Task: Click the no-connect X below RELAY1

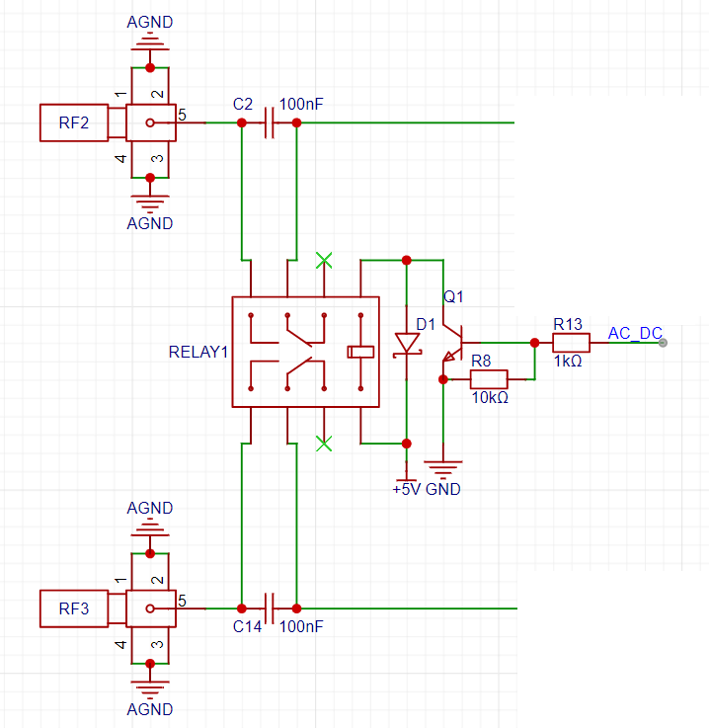Action: 324,444
